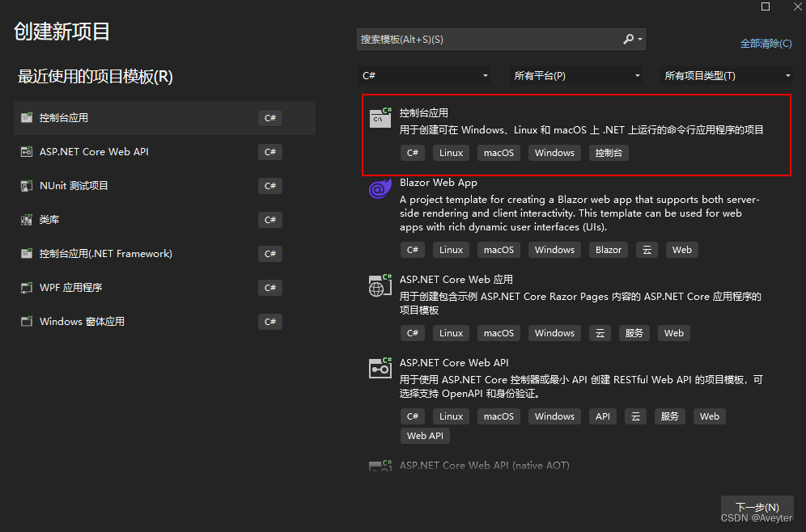Click NUnit 测试项目 icon
The width and height of the screenshot is (806, 532).
[x=26, y=185]
